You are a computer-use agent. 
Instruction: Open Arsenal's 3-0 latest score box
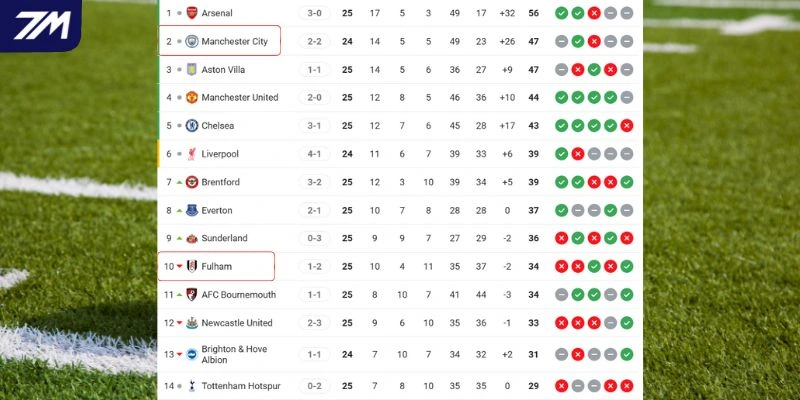click(314, 13)
